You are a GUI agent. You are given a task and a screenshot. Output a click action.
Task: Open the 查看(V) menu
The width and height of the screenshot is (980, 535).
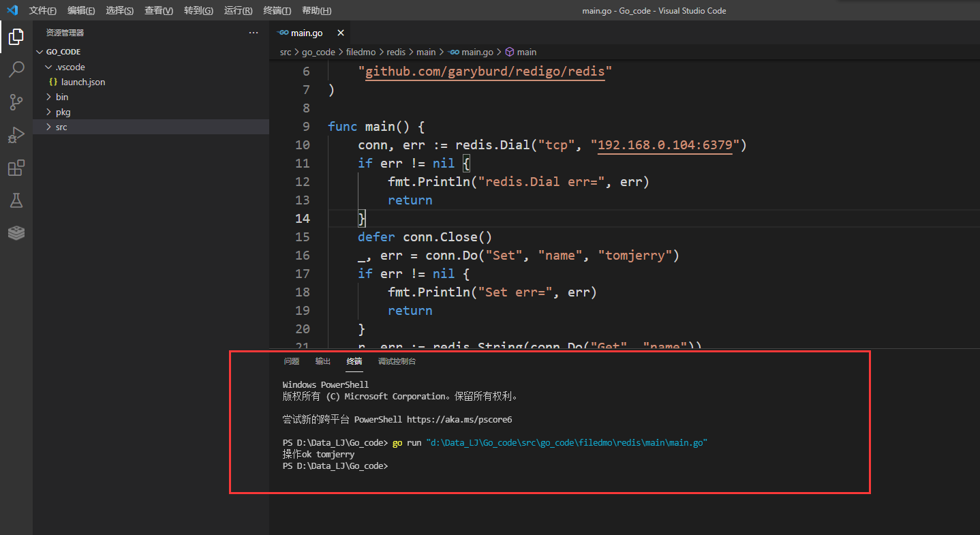159,11
